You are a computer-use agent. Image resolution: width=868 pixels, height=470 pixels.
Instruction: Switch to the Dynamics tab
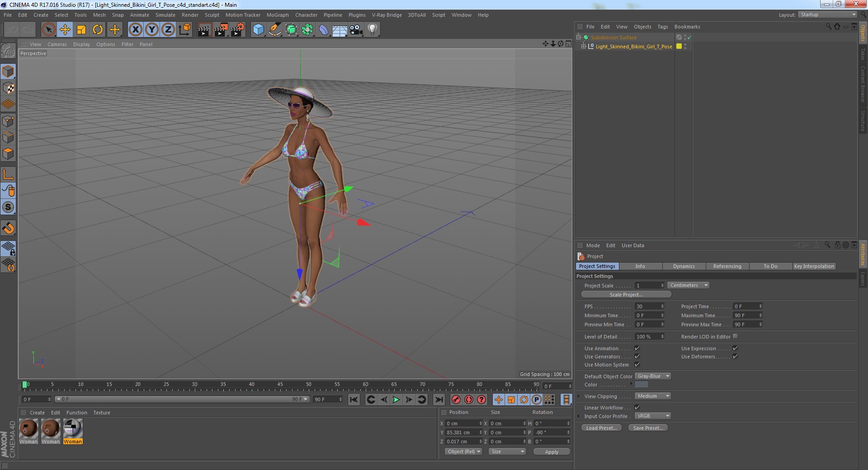(684, 266)
